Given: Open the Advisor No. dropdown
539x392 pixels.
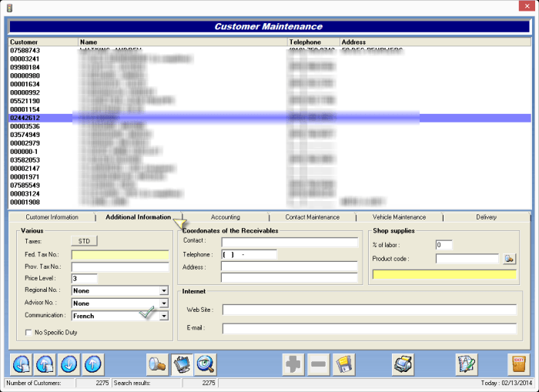Looking at the screenshot, I should pyautogui.click(x=164, y=303).
